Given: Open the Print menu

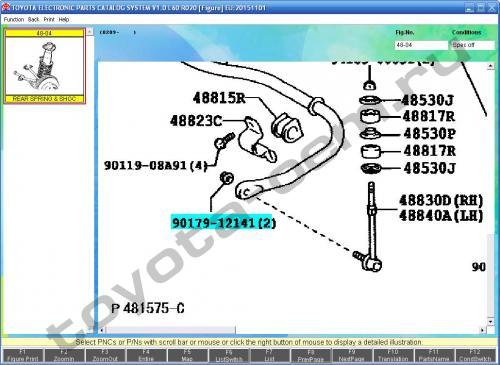Looking at the screenshot, I should pyautogui.click(x=49, y=20).
